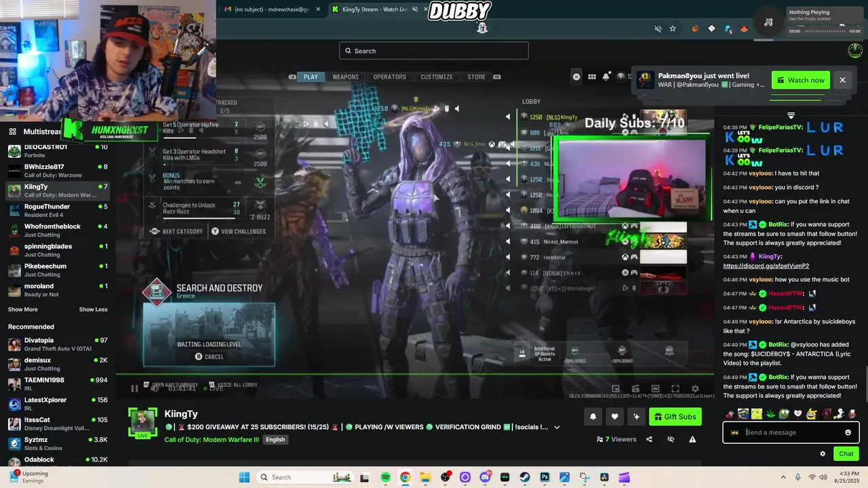Open Discord from the taskbar
Image resolution: width=868 pixels, height=488 pixels.
(485, 477)
